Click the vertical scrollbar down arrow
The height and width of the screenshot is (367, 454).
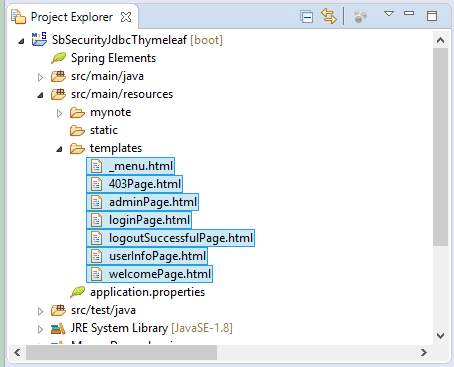point(440,336)
